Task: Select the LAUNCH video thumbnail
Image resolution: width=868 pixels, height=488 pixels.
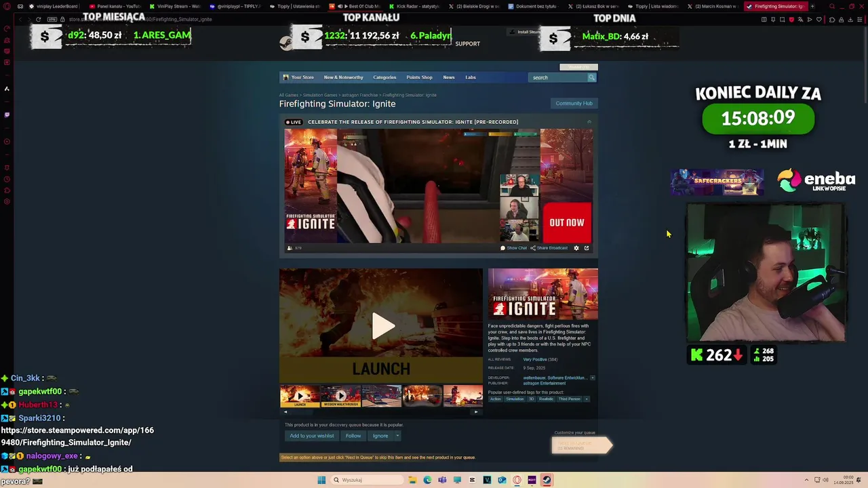Action: point(300,396)
